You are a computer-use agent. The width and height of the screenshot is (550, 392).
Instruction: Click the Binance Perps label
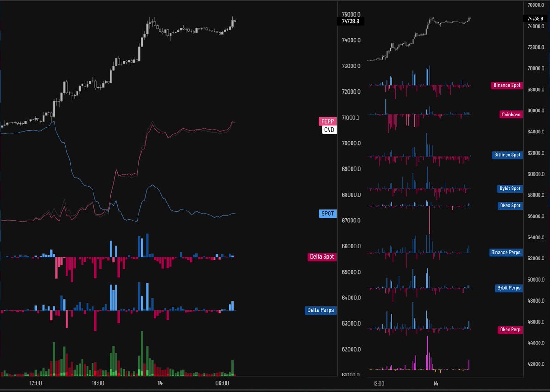506,252
